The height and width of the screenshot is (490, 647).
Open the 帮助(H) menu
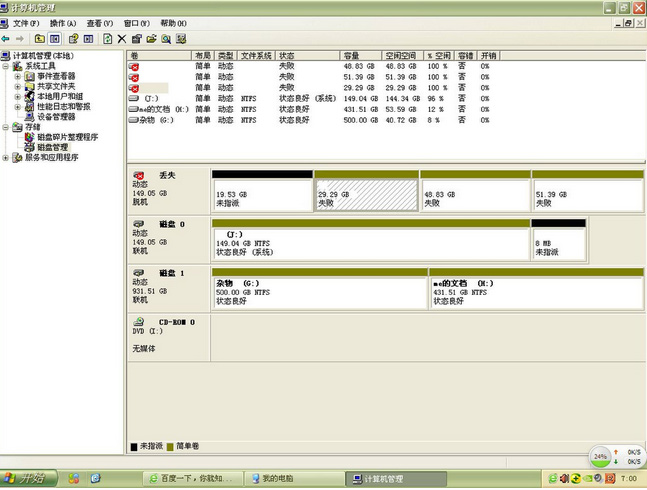(173, 23)
